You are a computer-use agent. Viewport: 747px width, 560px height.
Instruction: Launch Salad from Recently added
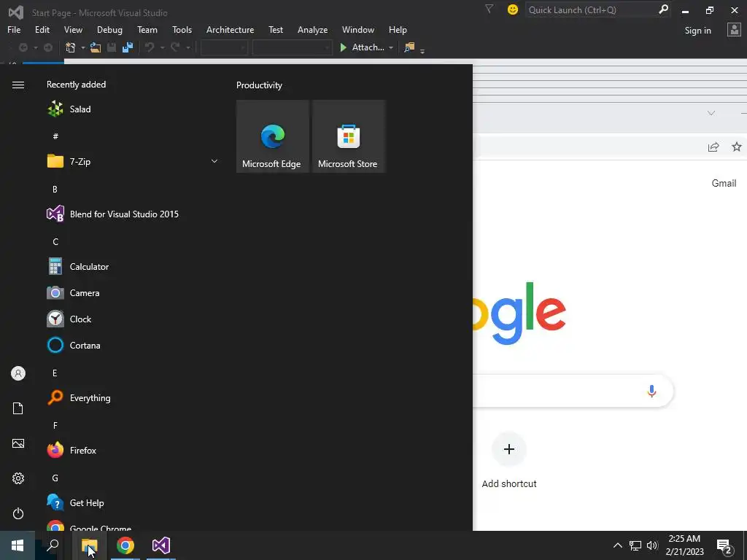tap(132, 109)
